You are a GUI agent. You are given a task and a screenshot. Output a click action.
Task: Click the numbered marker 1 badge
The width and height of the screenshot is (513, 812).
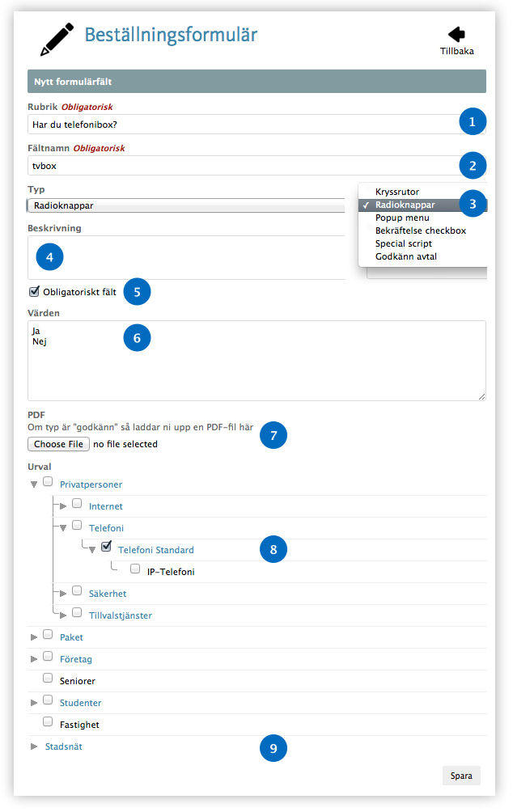click(x=473, y=122)
